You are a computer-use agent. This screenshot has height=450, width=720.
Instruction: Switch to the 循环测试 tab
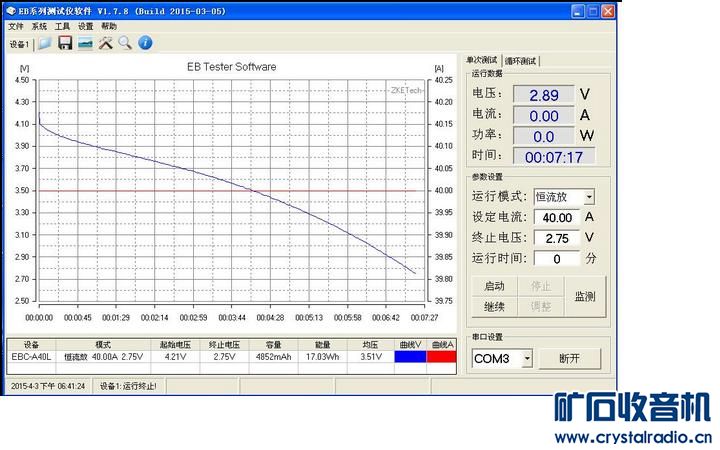point(521,61)
